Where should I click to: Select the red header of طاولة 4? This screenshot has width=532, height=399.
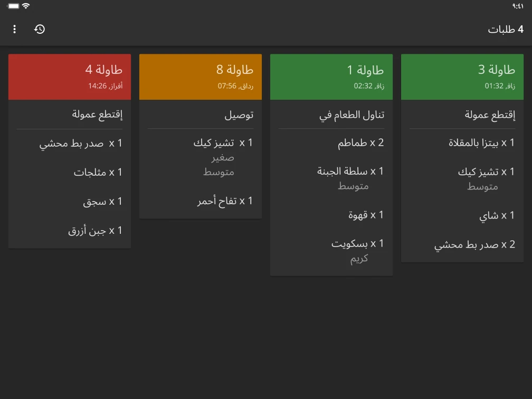pyautogui.click(x=69, y=77)
